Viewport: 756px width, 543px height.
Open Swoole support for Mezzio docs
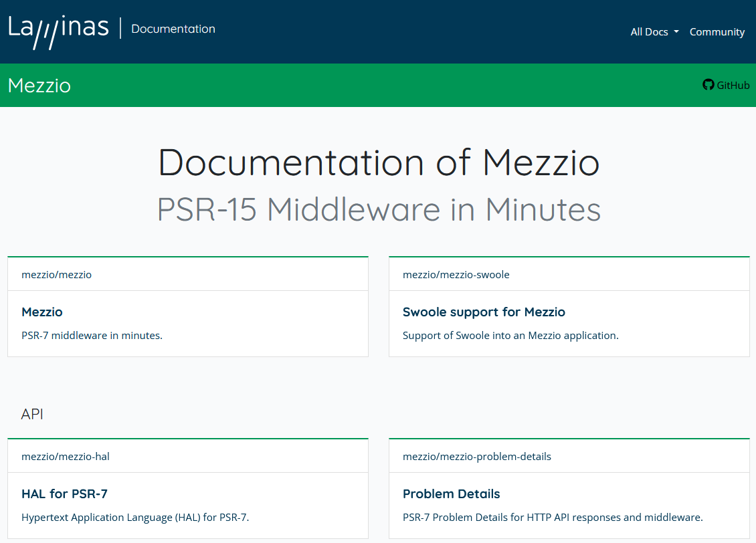click(484, 312)
